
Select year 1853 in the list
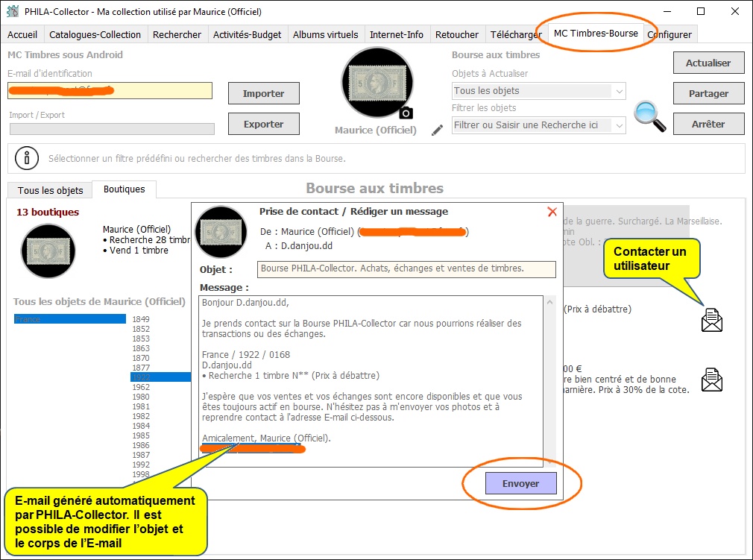pyautogui.click(x=141, y=338)
